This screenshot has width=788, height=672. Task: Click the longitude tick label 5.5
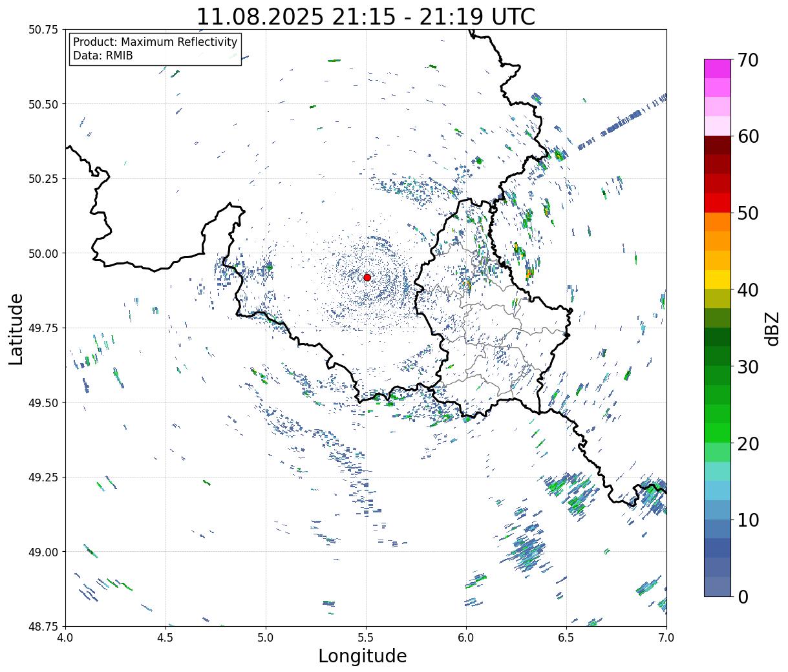(366, 638)
